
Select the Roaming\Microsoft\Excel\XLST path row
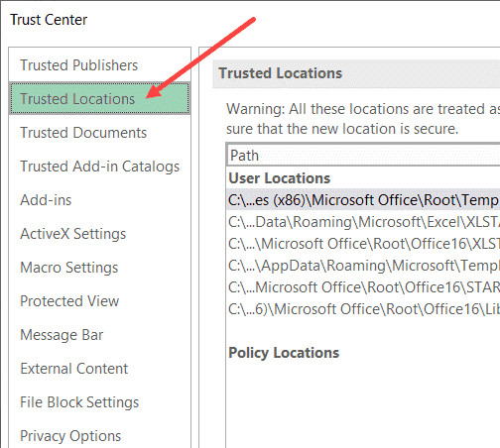click(x=363, y=222)
